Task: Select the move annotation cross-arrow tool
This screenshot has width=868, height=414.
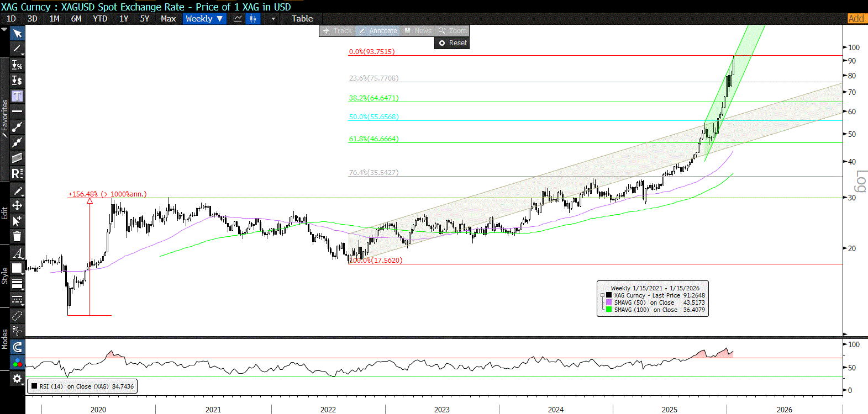Action: pos(17,205)
